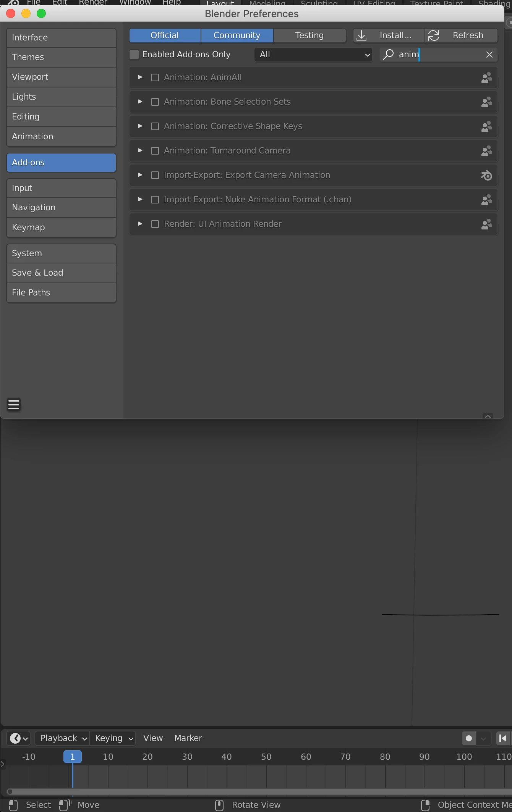Expand the Turnaround Camera add-on
512x812 pixels.
click(140, 151)
